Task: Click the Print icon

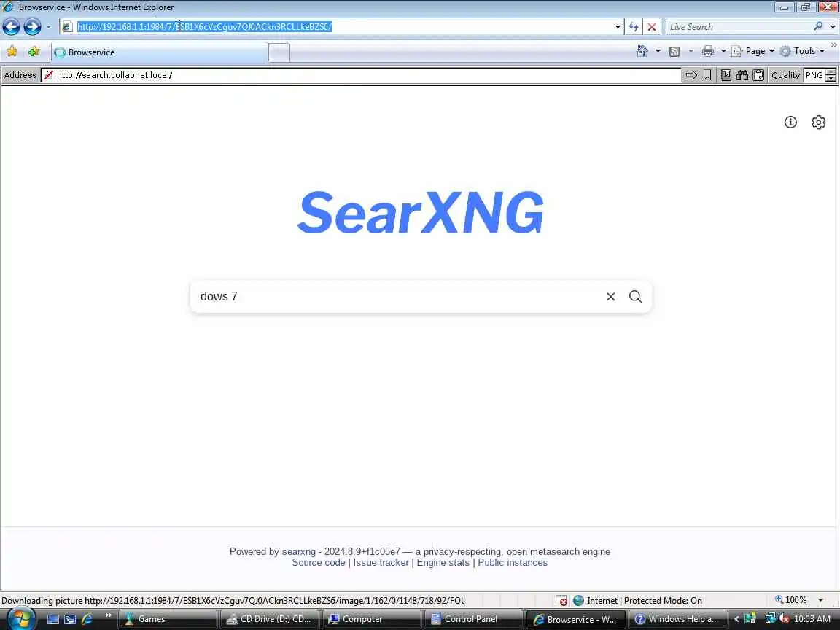Action: point(708,51)
